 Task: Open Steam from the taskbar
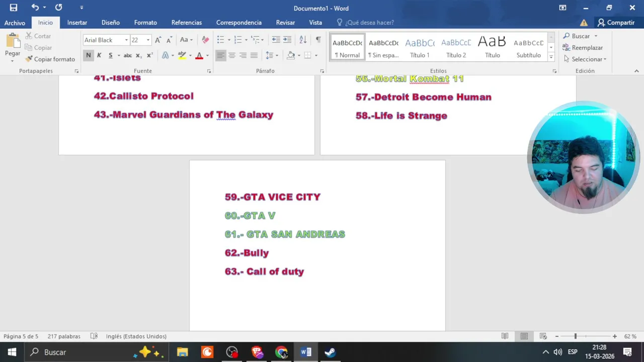click(x=330, y=352)
